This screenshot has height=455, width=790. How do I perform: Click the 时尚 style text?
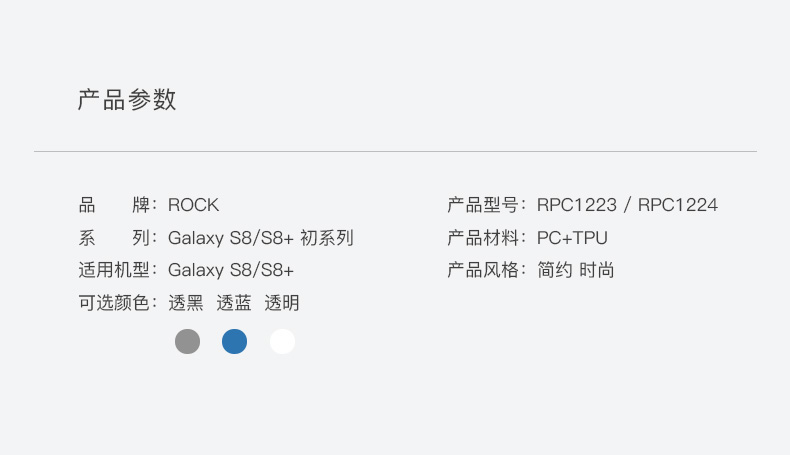click(597, 270)
